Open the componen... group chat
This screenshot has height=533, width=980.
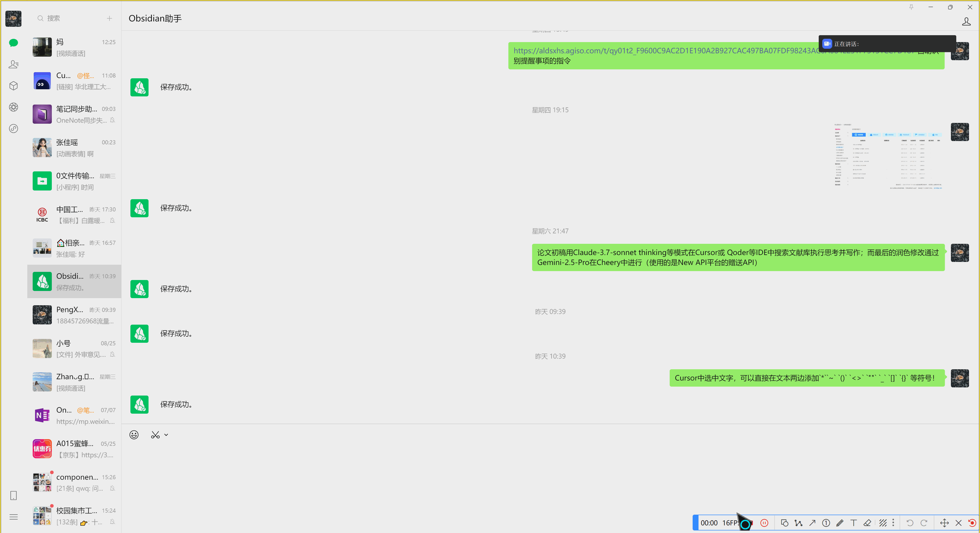[74, 482]
